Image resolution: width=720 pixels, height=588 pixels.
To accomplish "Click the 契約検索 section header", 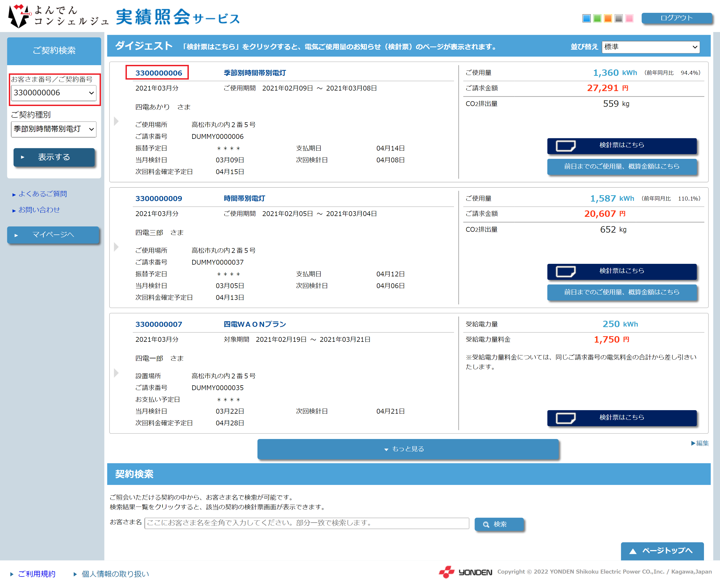I will (x=408, y=474).
